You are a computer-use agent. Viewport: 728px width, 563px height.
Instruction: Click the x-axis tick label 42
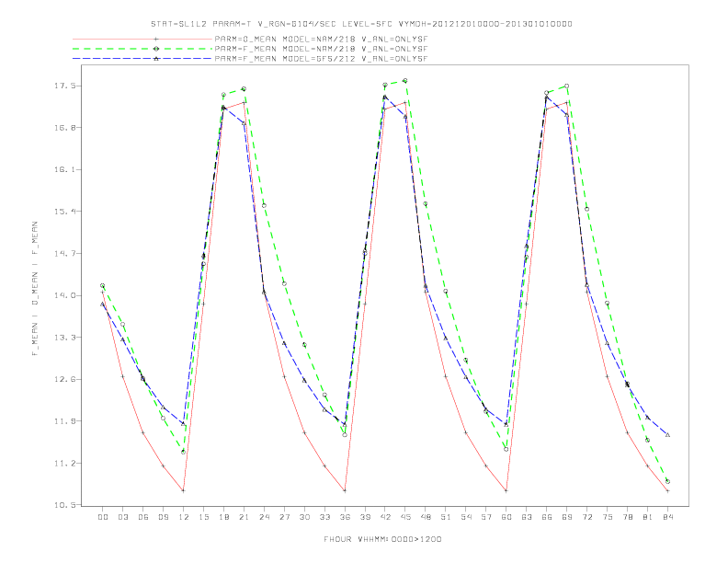[x=385, y=517]
